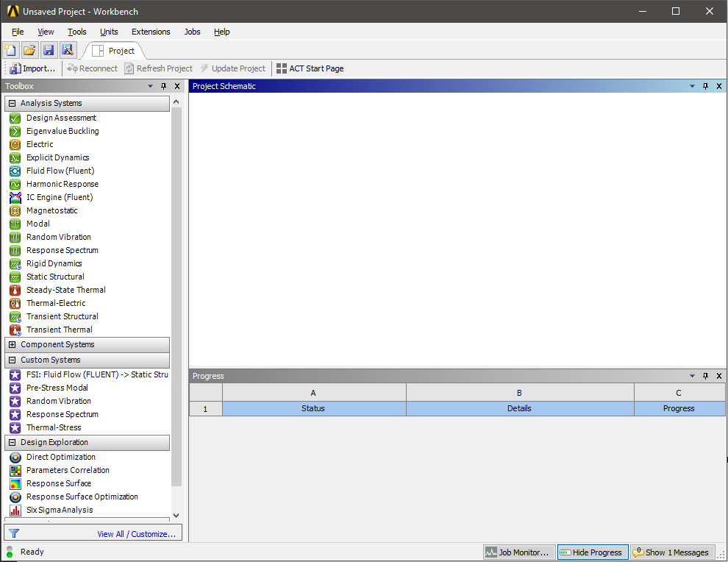Open the Tools menu
728x562 pixels.
76,32
